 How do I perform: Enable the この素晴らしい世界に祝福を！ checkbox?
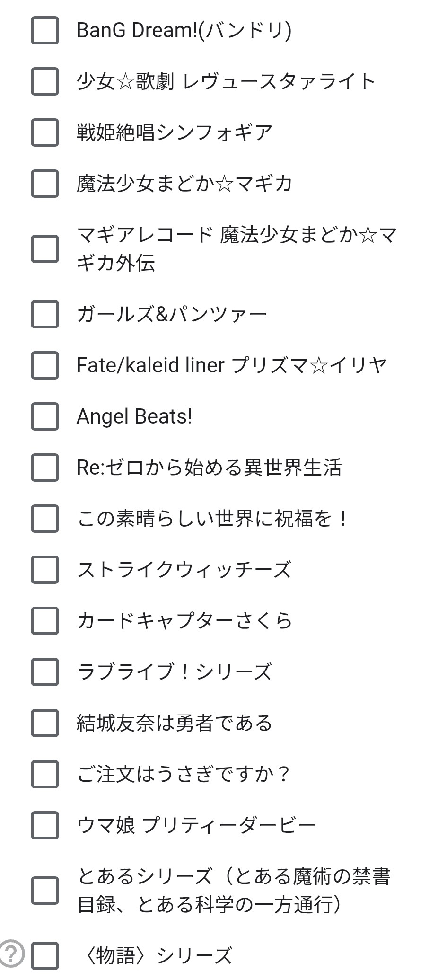(x=45, y=519)
